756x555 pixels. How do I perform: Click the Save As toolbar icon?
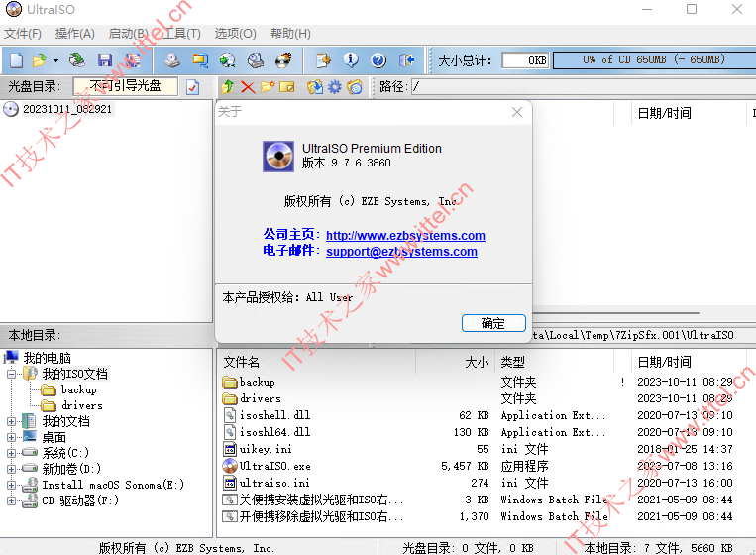133,60
